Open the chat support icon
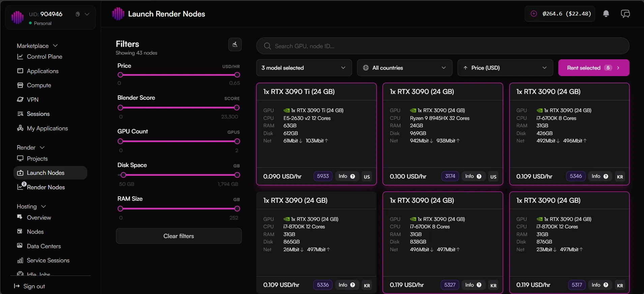Image resolution: width=644 pixels, height=294 pixels. (625, 14)
